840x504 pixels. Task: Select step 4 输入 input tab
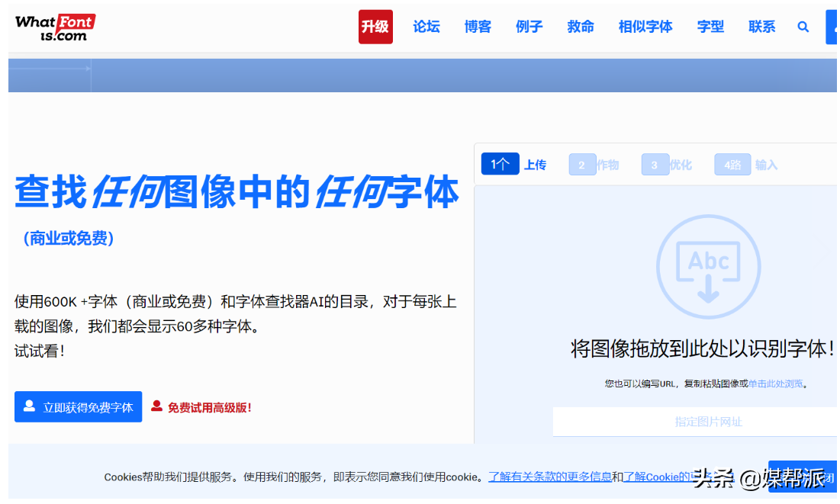click(x=745, y=165)
